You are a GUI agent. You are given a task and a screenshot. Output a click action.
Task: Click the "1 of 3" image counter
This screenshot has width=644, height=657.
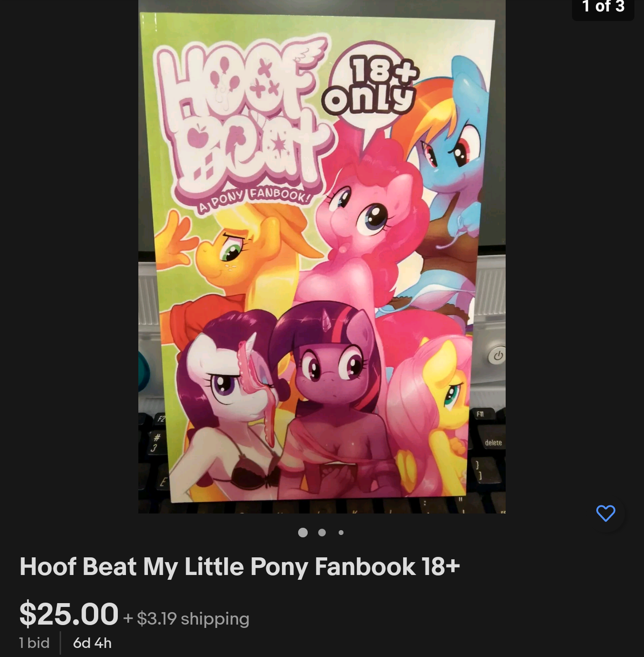pyautogui.click(x=603, y=7)
